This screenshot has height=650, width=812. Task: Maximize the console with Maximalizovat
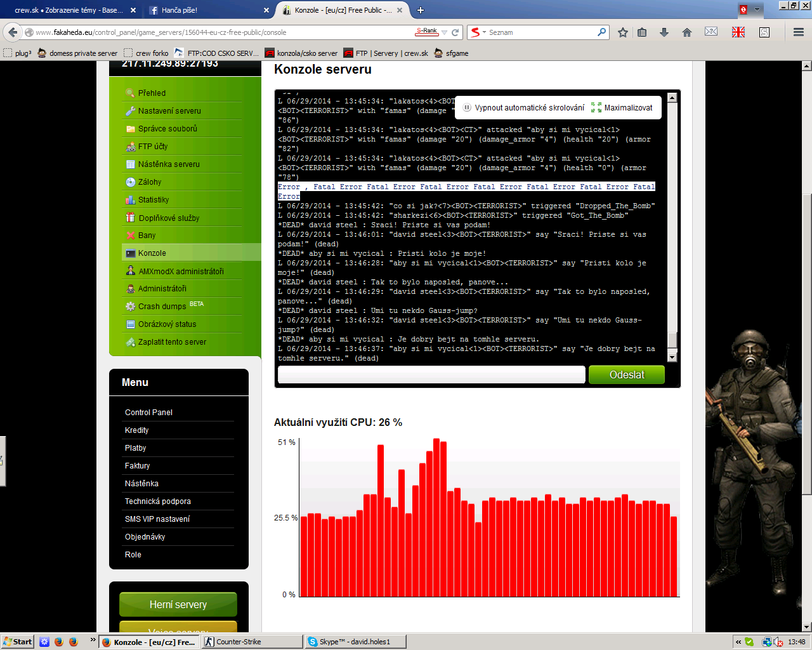pos(622,108)
